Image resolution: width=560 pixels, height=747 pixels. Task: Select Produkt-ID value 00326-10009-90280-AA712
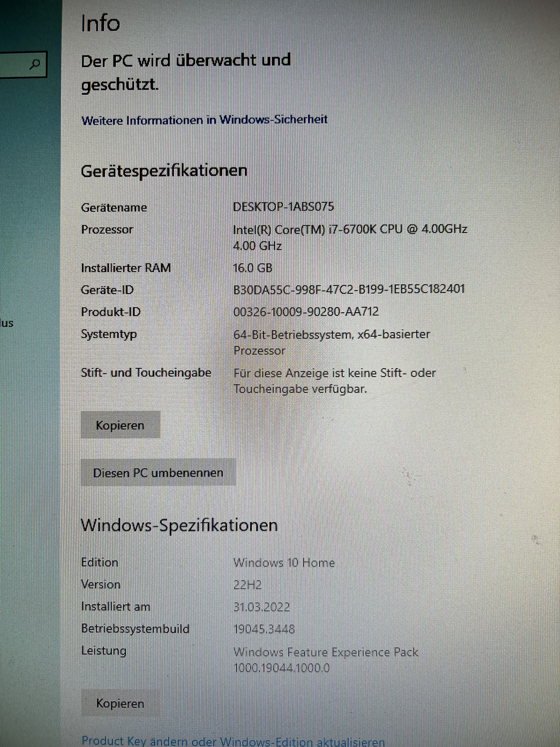[x=306, y=311]
